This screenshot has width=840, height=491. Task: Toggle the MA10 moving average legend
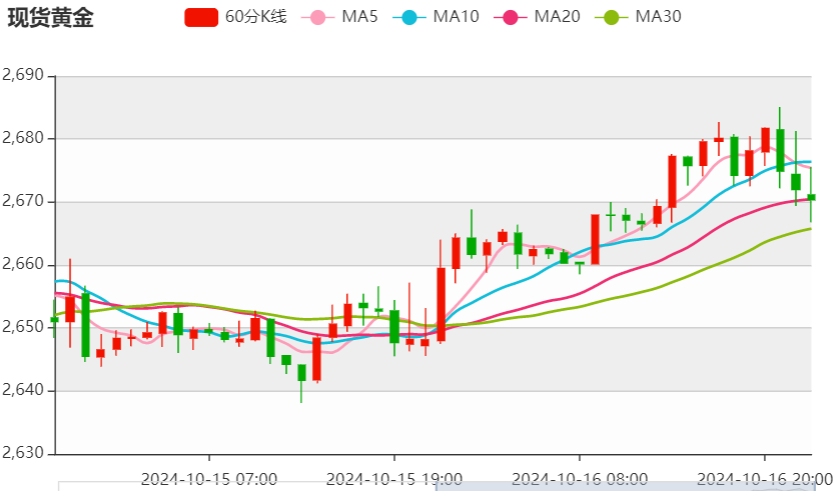(436, 17)
